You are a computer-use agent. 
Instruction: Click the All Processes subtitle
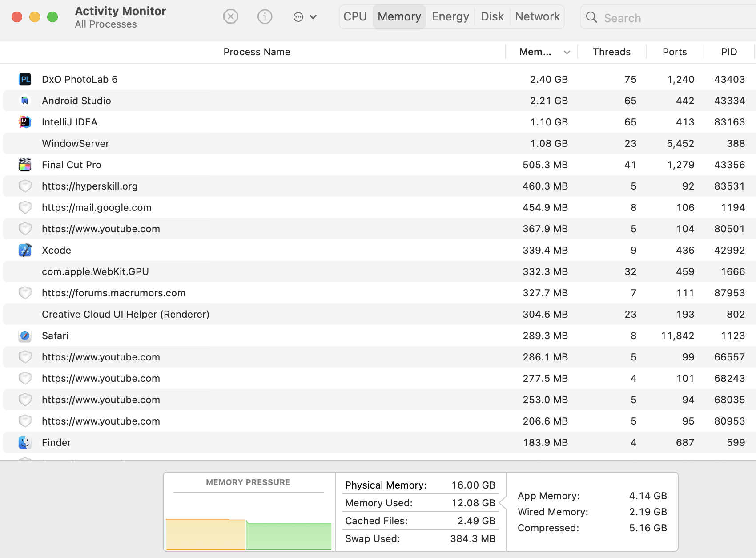point(106,24)
